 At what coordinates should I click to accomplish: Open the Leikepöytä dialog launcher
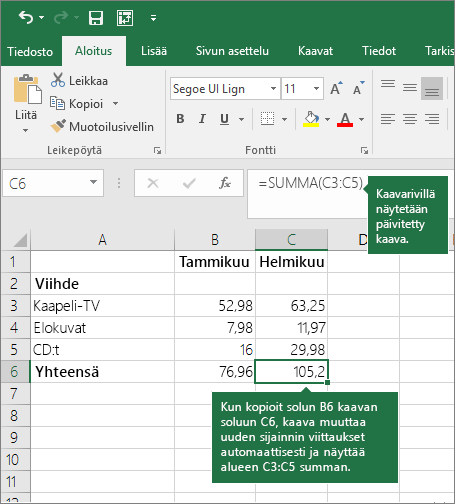pyautogui.click(x=157, y=151)
